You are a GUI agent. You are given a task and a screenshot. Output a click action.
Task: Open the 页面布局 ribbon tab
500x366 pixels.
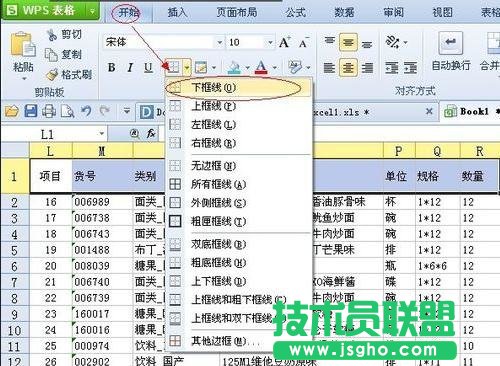(237, 13)
